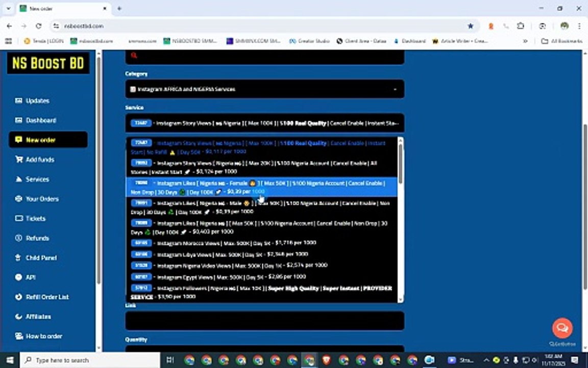This screenshot has width=588, height=368.
Task: Open the Chrome profile avatar
Action: (565, 26)
